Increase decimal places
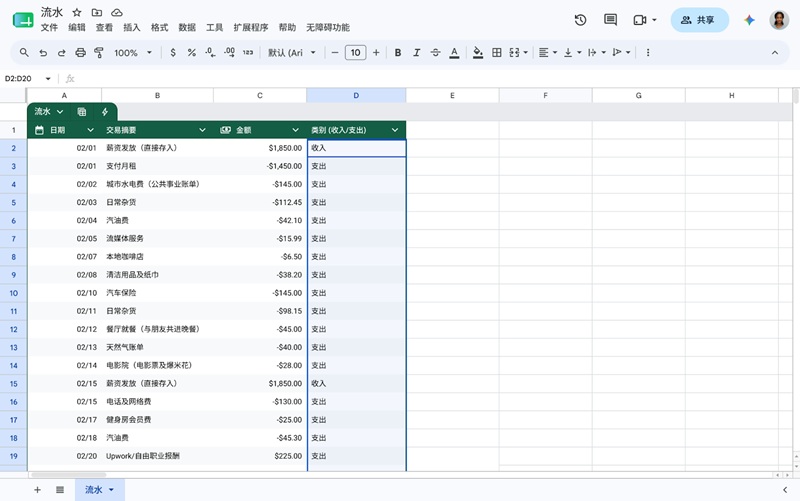 229,53
